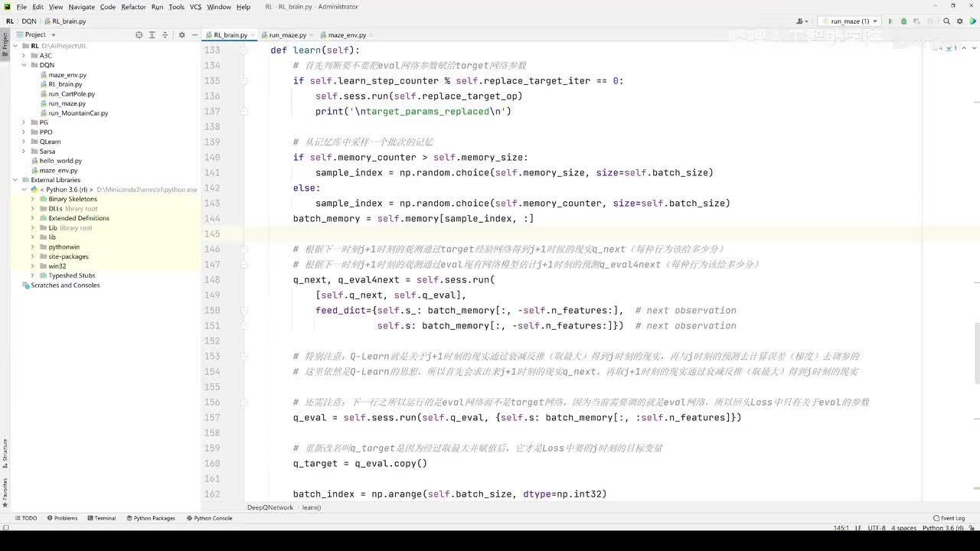Click the '4 spaces' indent status entry
This screenshot has width=980, height=551.
[x=904, y=528]
